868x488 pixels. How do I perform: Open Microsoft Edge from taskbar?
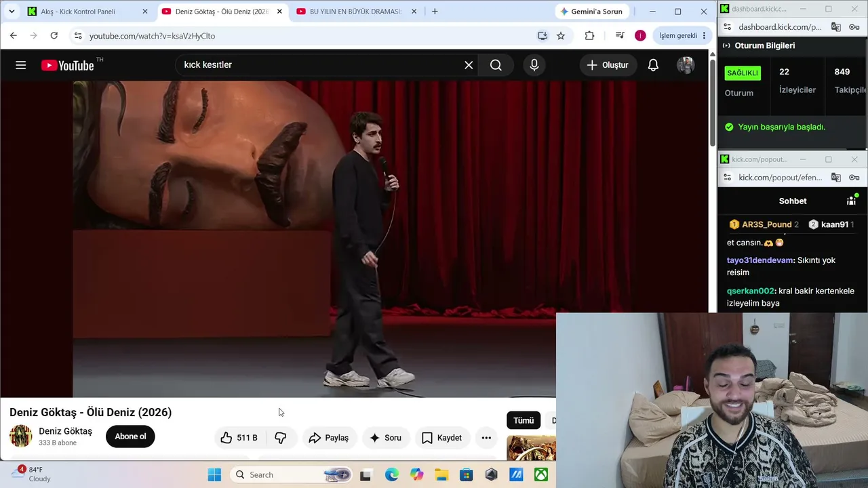coord(392,474)
